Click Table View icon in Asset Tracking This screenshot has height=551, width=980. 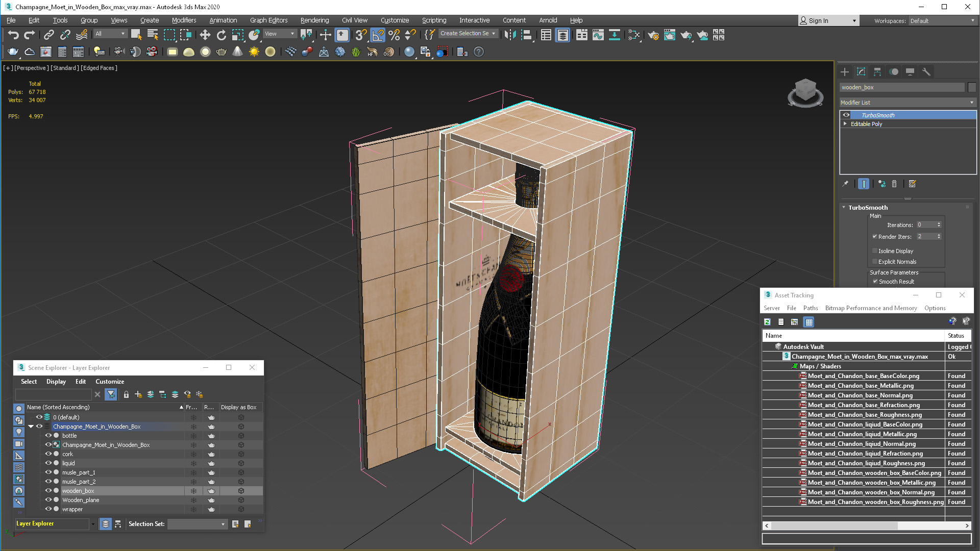tap(808, 322)
